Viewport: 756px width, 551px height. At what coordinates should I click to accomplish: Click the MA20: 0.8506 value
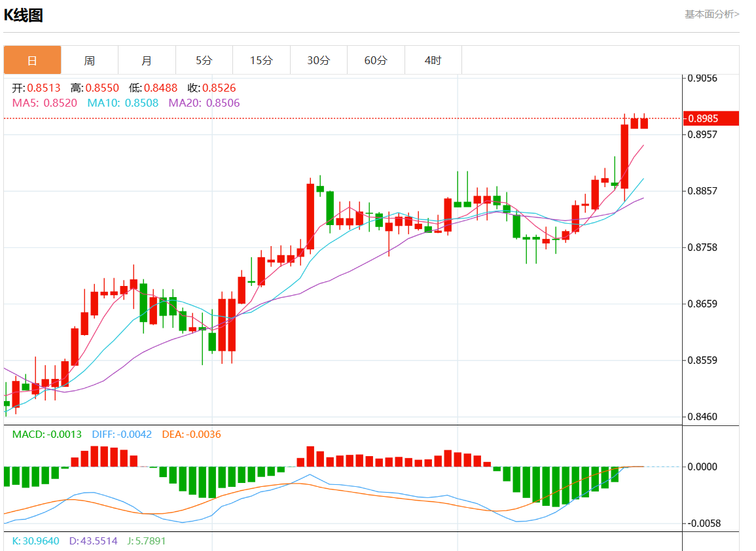pos(204,103)
